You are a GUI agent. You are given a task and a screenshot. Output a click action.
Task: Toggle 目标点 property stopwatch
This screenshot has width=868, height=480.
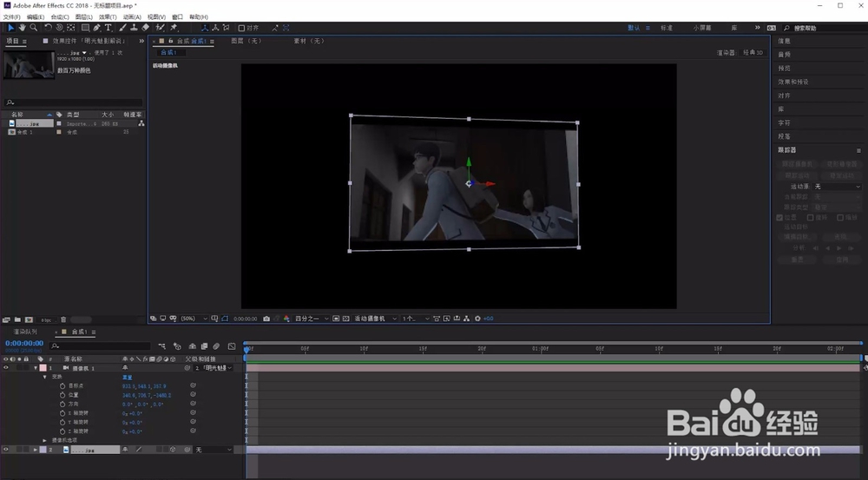coord(62,386)
